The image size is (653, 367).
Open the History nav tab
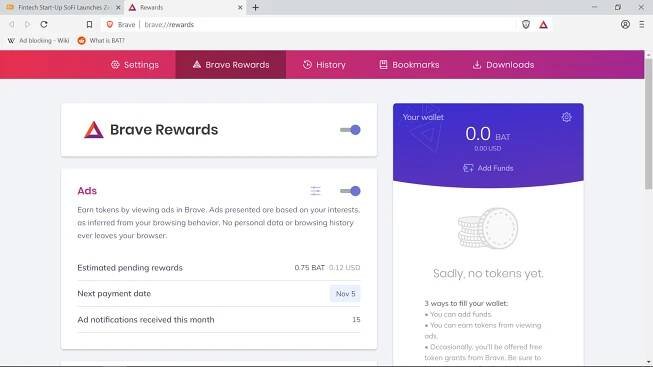[324, 65]
